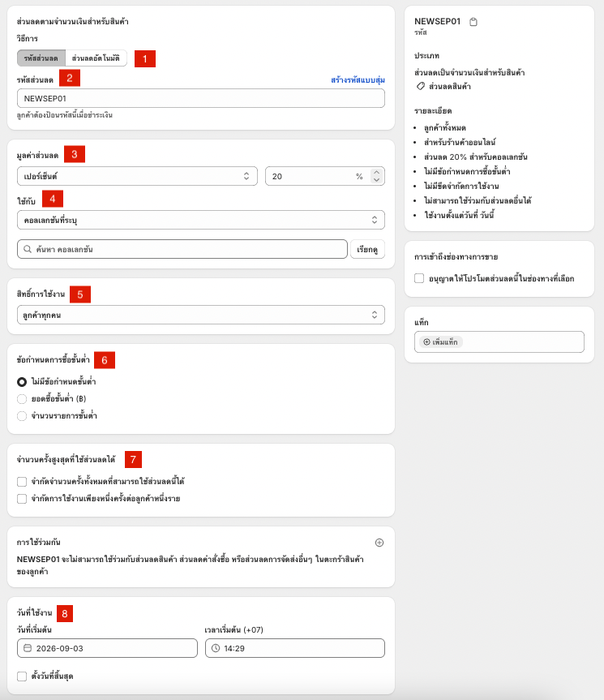604x700 pixels.
Task: Click the ส่วนลดสินค้า tag icon
Action: pos(420,86)
